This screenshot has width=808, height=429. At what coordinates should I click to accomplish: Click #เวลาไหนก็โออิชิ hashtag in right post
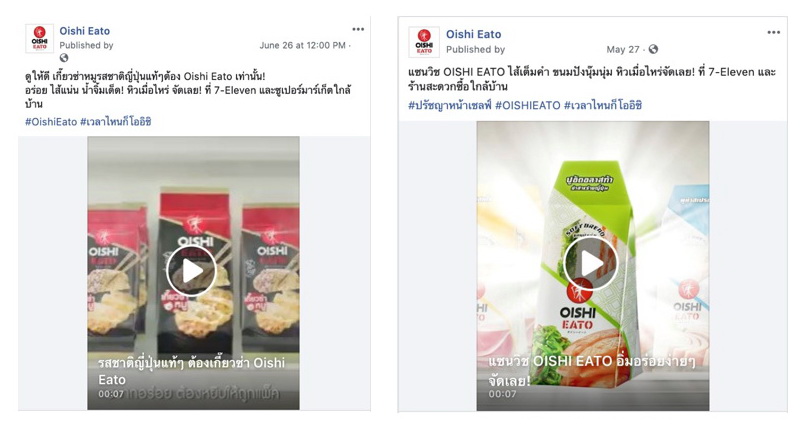[x=603, y=106]
